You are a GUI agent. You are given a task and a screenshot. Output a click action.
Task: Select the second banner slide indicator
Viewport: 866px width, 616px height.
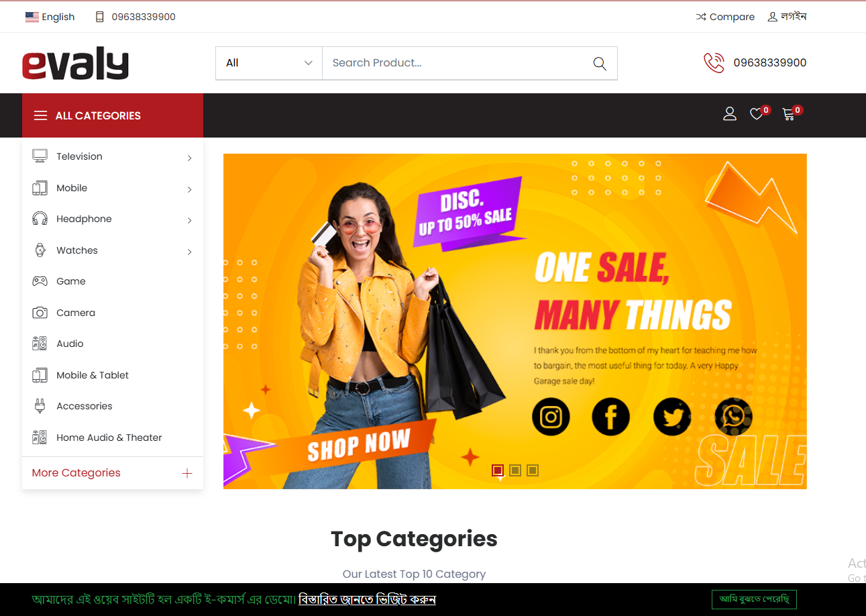[515, 470]
